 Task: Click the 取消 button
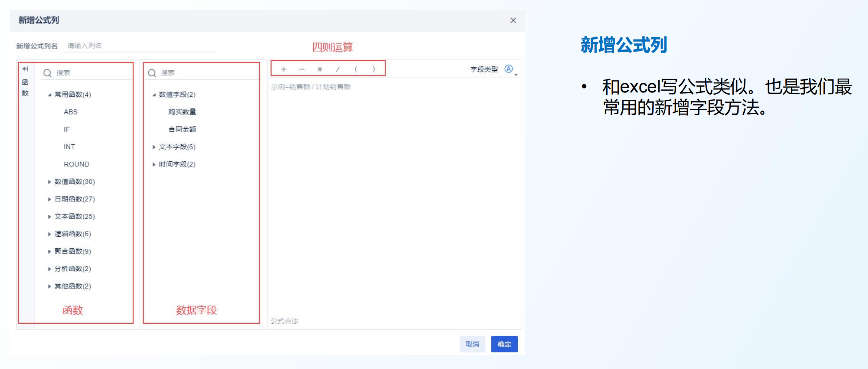click(x=472, y=344)
